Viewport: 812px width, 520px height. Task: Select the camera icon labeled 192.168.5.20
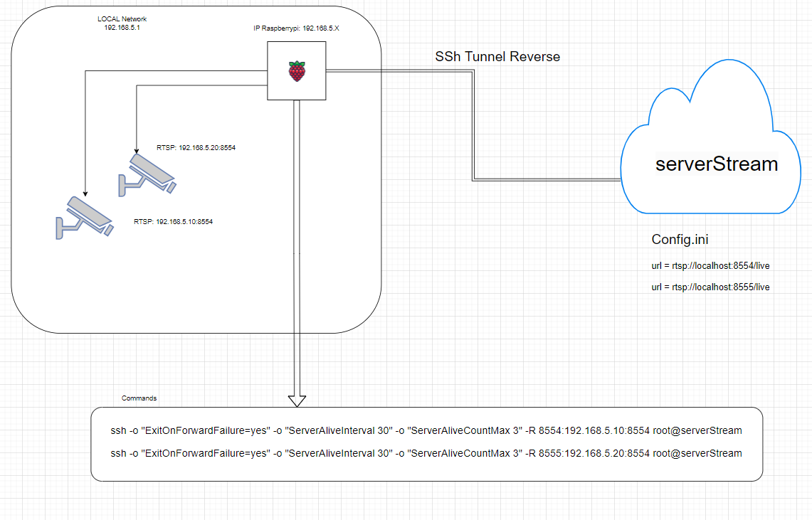click(149, 173)
